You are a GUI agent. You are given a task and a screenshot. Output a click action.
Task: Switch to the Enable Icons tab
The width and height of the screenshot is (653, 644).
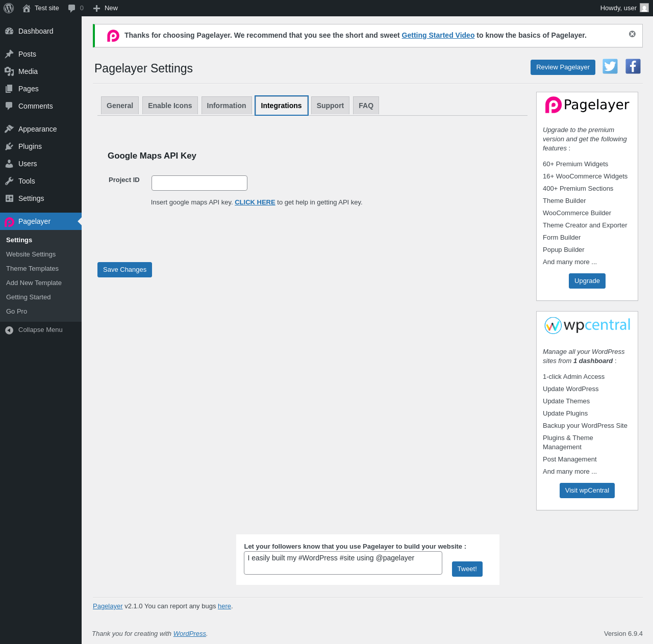click(x=170, y=106)
